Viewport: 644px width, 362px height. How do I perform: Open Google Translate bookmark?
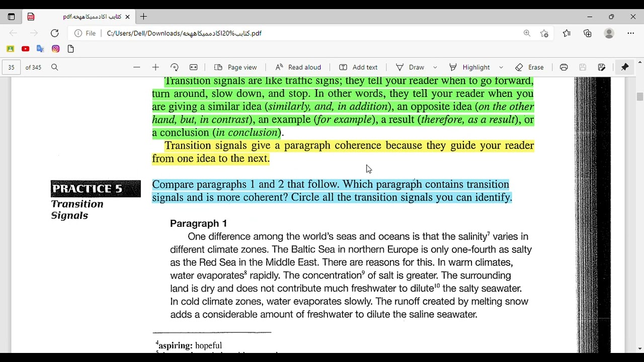(40, 49)
